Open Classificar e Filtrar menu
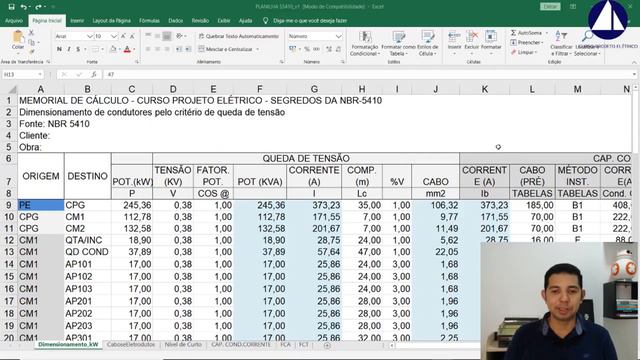This screenshot has width=640, height=360. click(561, 43)
